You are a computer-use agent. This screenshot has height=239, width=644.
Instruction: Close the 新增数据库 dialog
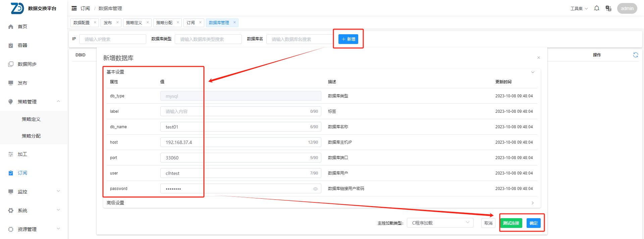(538, 58)
